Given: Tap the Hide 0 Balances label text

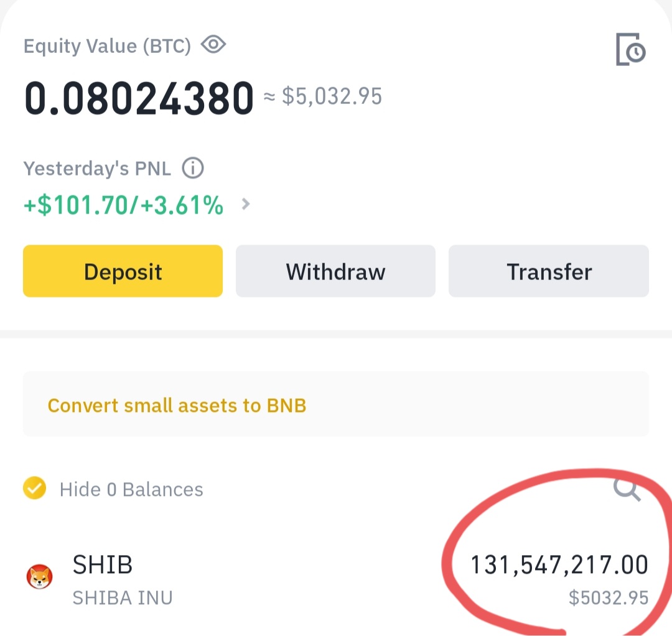Looking at the screenshot, I should (131, 489).
